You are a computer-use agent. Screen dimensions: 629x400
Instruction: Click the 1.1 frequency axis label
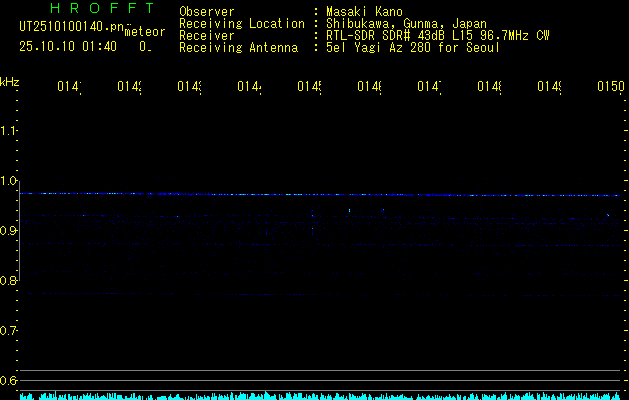(10, 131)
